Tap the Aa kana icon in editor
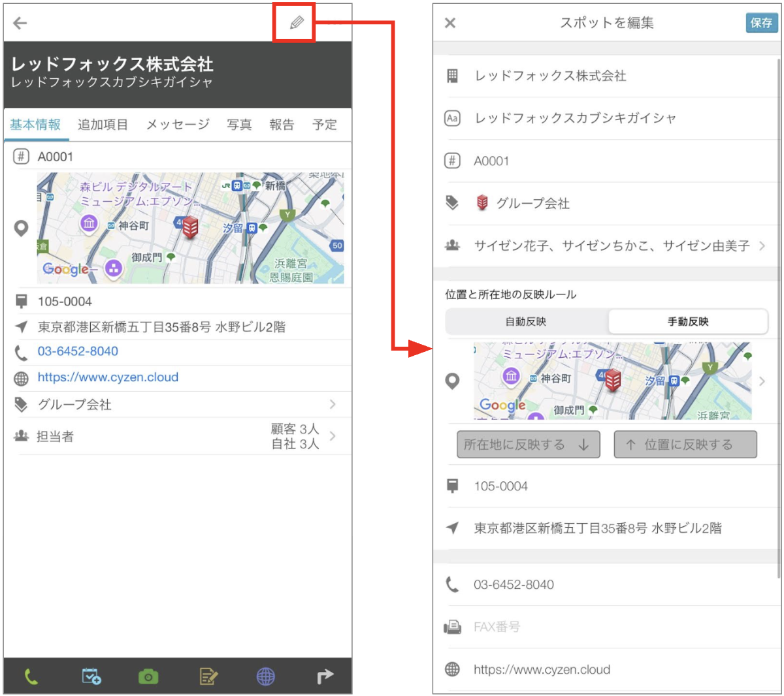 tap(452, 118)
